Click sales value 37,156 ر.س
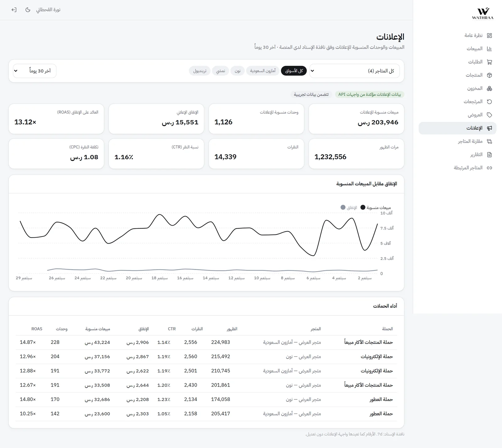 tap(97, 357)
